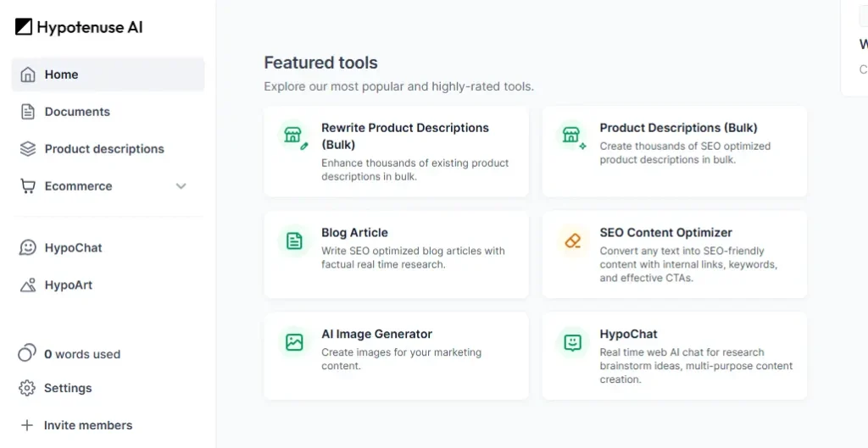Click the Featured tools heading
Image resolution: width=868 pixels, height=448 pixels.
tap(320, 63)
